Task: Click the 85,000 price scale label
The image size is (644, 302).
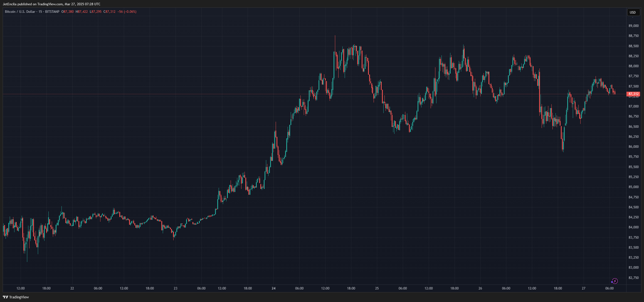Action: (x=633, y=187)
